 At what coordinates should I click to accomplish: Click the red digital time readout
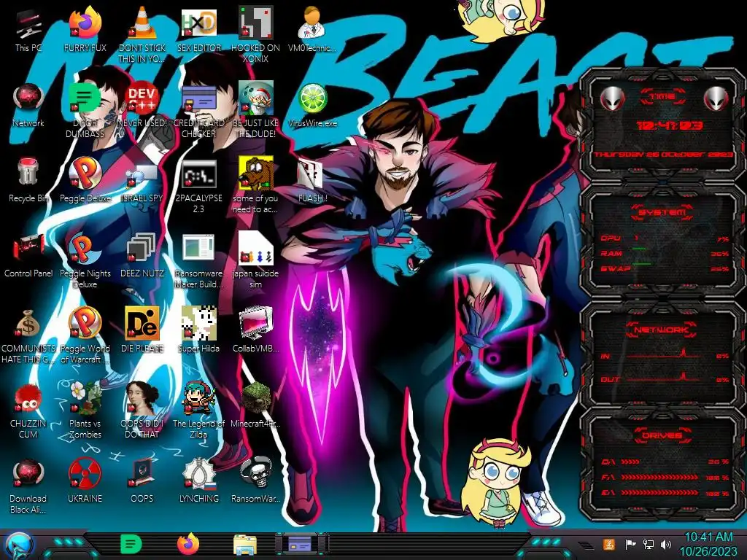tap(670, 125)
